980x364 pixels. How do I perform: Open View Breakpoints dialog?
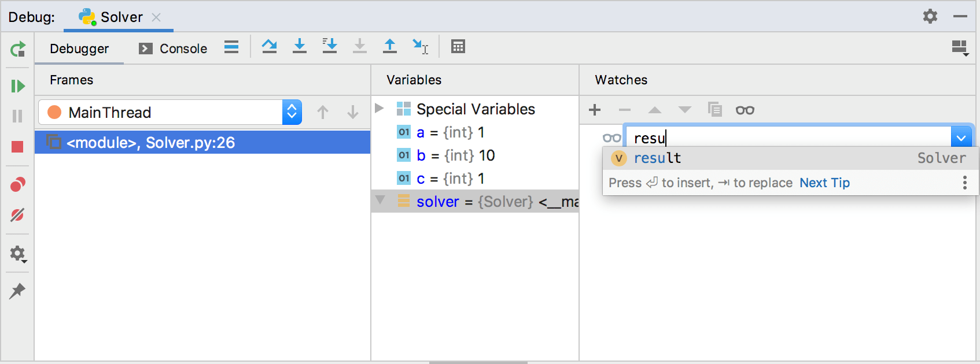point(17,185)
